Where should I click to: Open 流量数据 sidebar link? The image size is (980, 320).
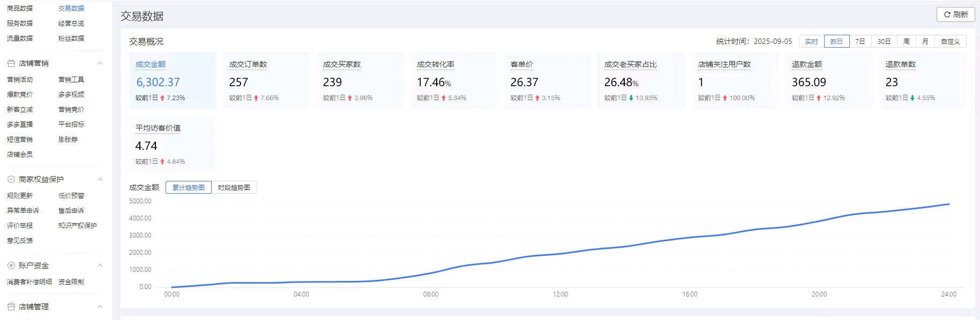[20, 38]
